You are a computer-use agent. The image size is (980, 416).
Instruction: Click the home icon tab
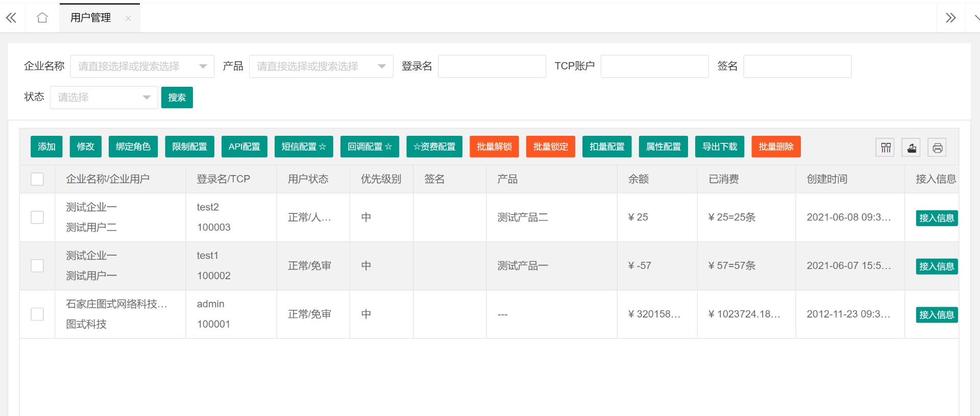(x=42, y=18)
